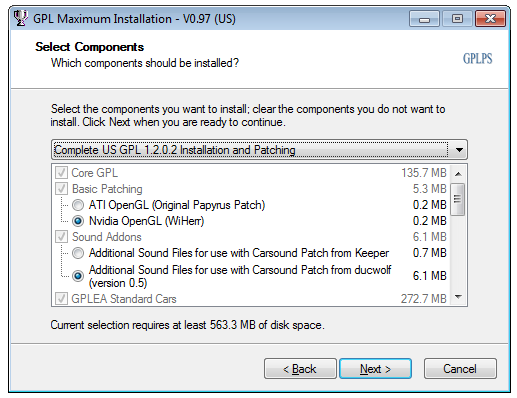The width and height of the screenshot is (517, 398).
Task: Click the scrollbar thumb in components list
Action: 457,199
